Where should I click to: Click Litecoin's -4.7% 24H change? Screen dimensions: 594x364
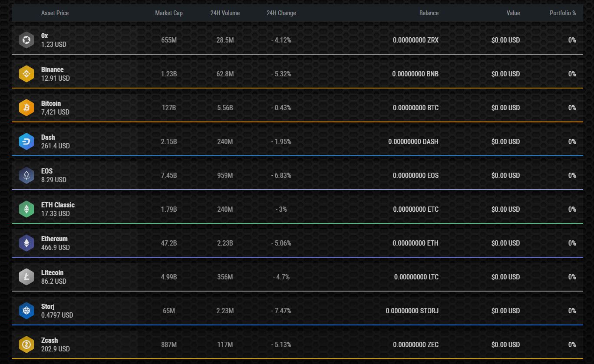[281, 277]
